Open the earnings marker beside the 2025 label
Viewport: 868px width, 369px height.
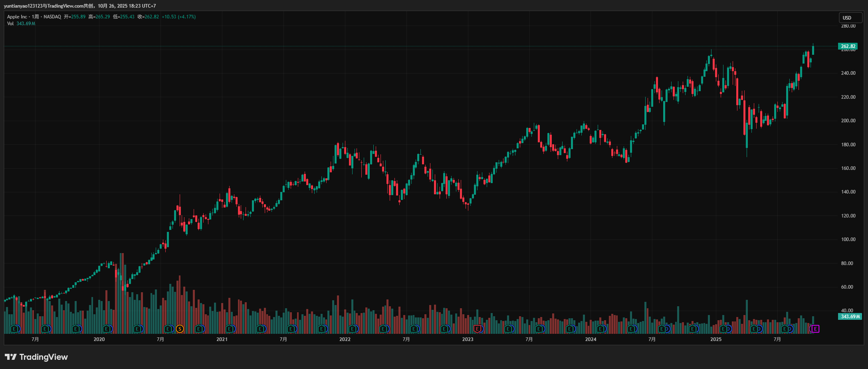point(724,329)
